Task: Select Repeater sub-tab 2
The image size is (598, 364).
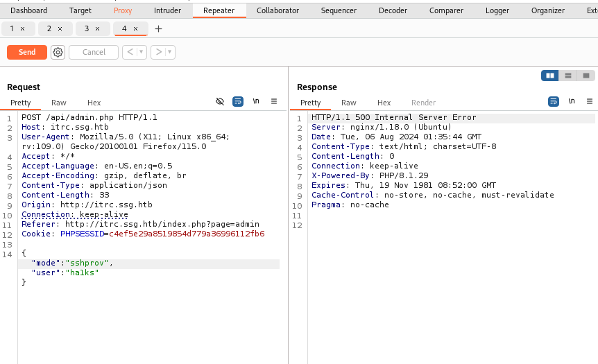Action: (49, 28)
